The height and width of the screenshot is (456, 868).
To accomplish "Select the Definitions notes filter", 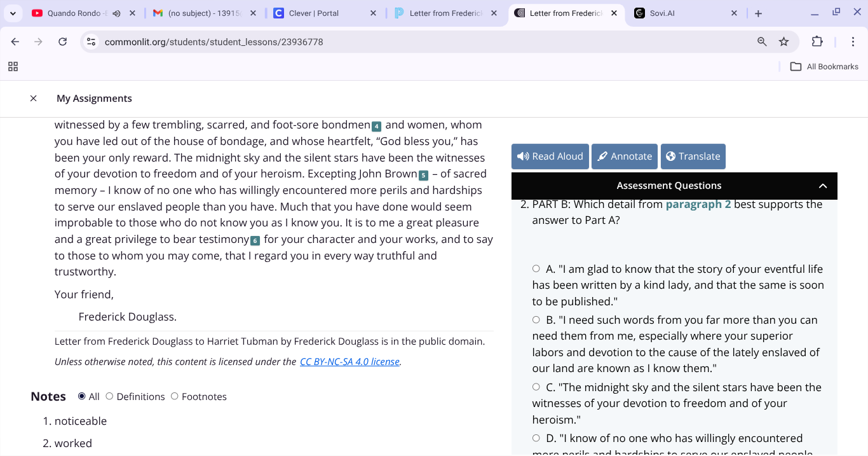I will [109, 396].
